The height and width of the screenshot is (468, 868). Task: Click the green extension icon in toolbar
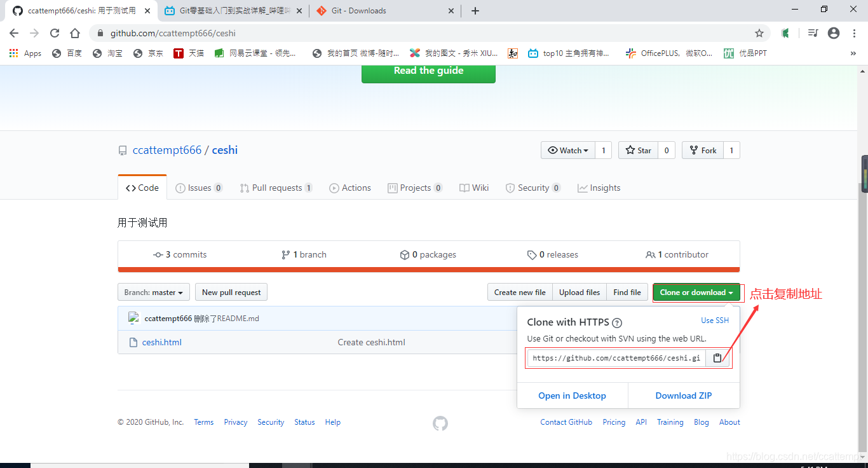coord(785,33)
